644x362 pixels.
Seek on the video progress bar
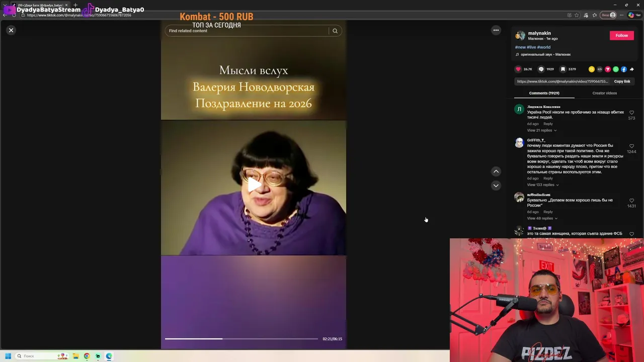pos(242,339)
